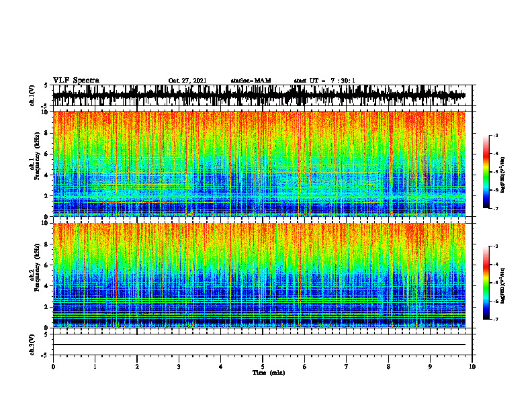This screenshot has height=411, width=532.
Task: Click the "ch.3(V)" axis label
Action: (x=32, y=345)
